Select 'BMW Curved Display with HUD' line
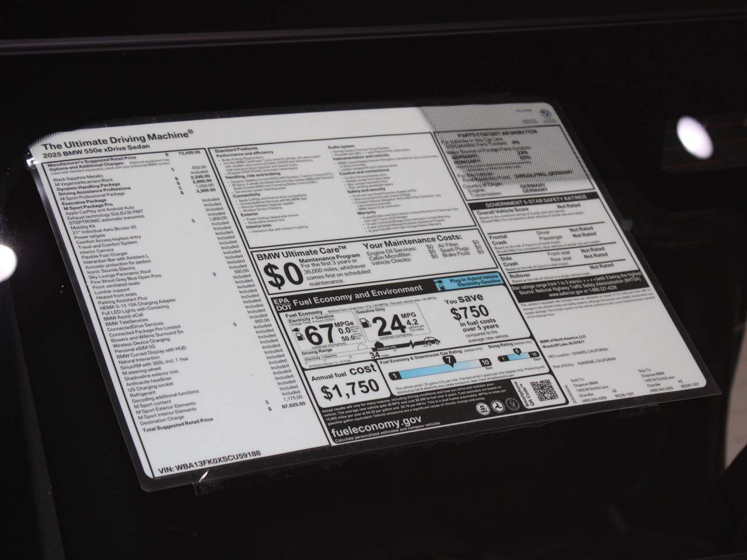Viewport: 747px width, 560px height. pos(151,352)
